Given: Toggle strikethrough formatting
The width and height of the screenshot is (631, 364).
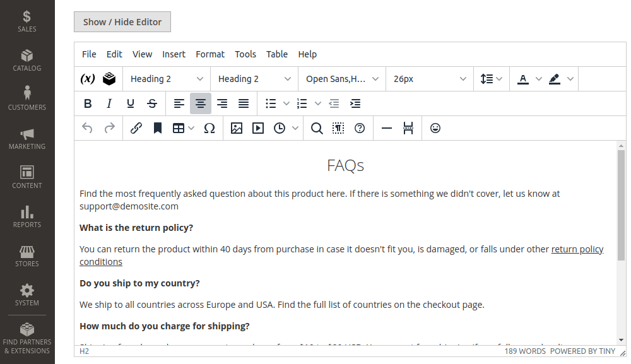Looking at the screenshot, I should point(152,103).
